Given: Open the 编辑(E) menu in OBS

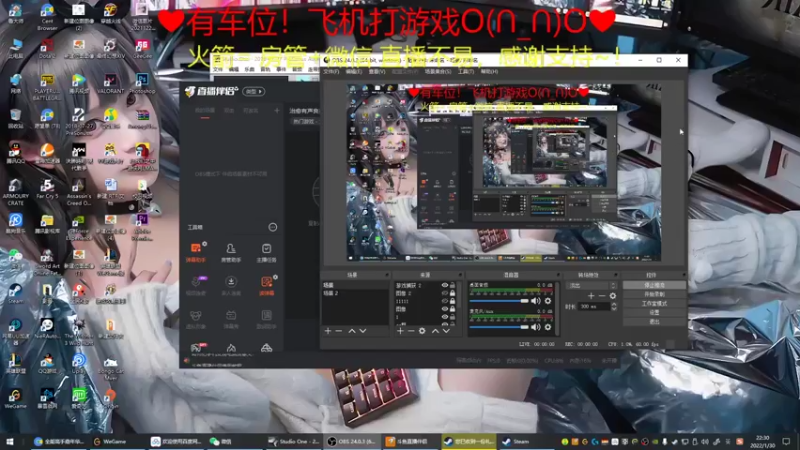Looking at the screenshot, I should pos(354,71).
